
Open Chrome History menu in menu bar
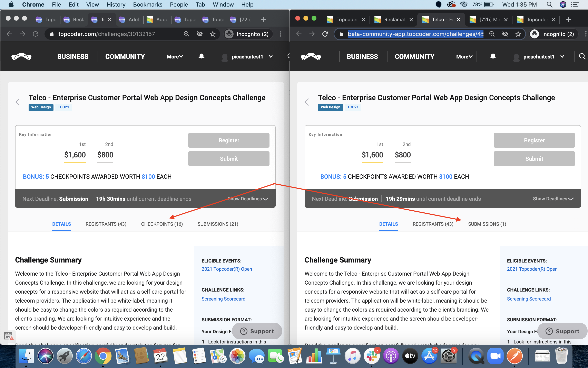(x=116, y=4)
